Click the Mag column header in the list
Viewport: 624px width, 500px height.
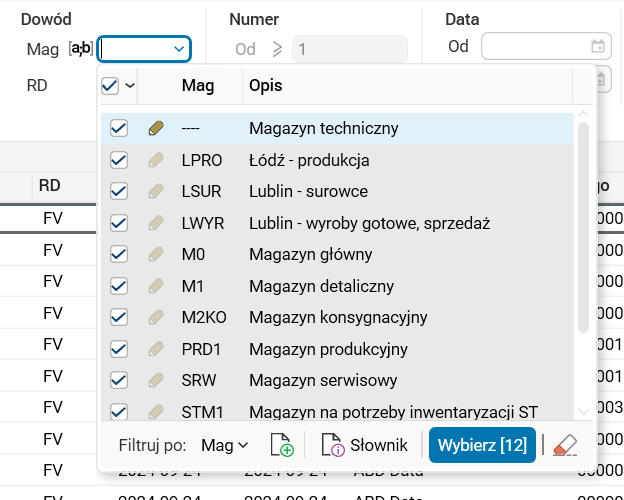198,86
